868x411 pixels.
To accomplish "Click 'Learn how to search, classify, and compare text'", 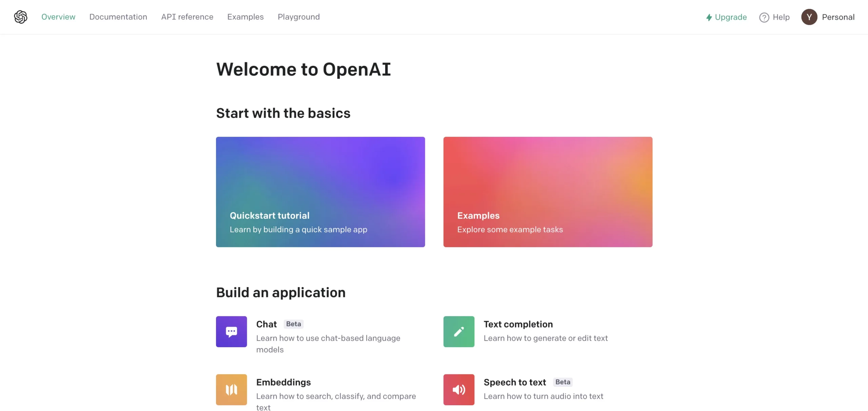I will tap(336, 401).
